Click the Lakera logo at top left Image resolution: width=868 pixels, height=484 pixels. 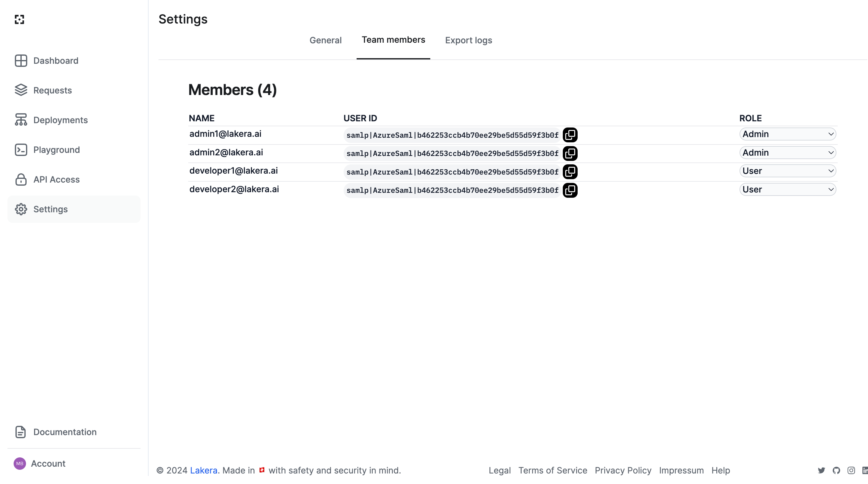tap(20, 19)
